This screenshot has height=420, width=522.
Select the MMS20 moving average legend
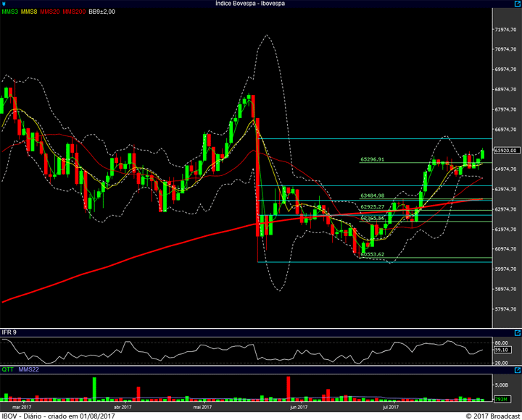coord(50,12)
